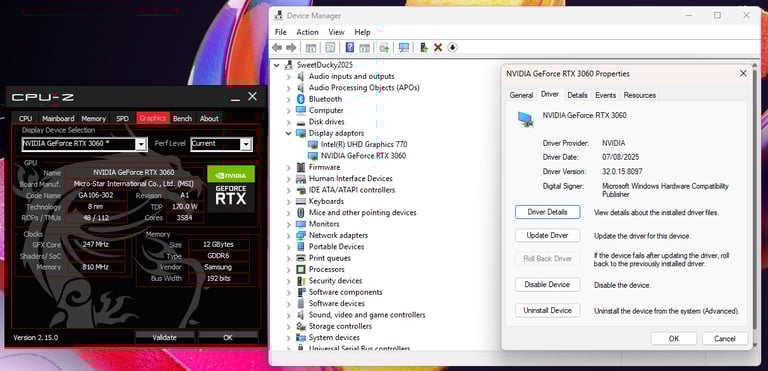
Task: Click Cancel in the RTX 3060 Properties dialog
Action: pyautogui.click(x=725, y=339)
